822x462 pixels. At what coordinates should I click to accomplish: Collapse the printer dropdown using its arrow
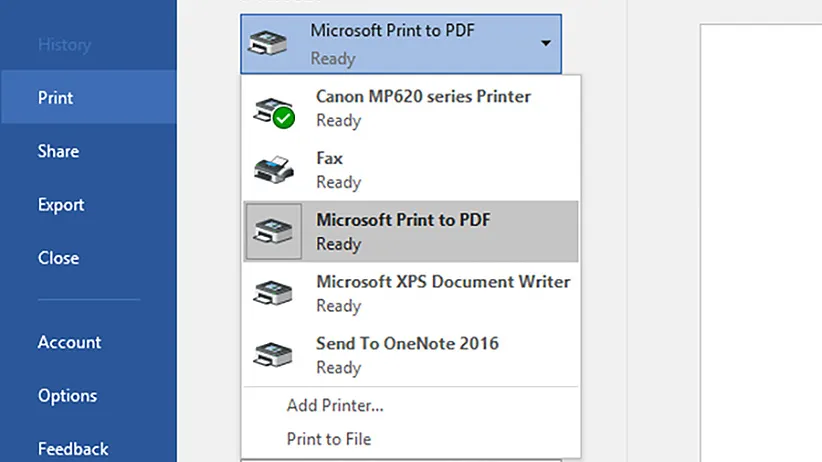pos(546,44)
